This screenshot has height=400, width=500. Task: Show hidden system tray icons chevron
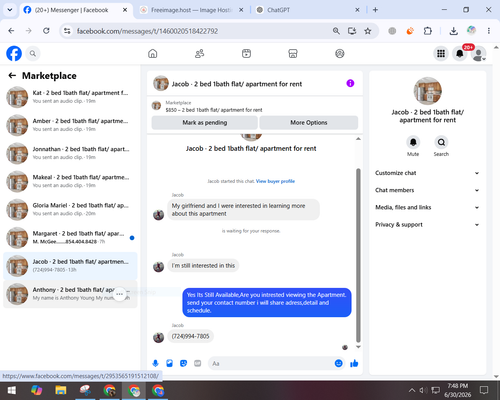412,390
